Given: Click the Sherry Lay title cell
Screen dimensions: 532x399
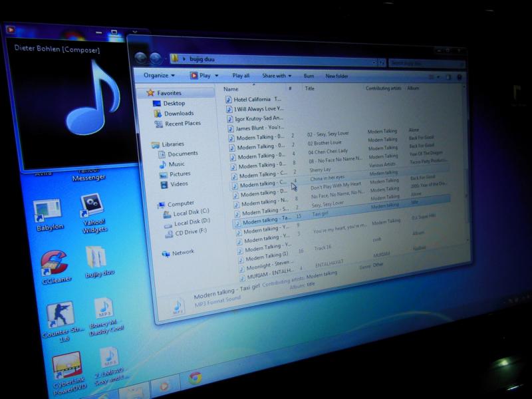Looking at the screenshot, I should click(320, 170).
